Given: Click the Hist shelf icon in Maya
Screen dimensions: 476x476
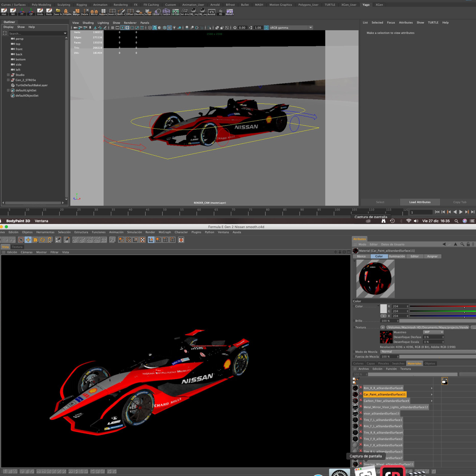Looking at the screenshot, I should click(x=4, y=12).
